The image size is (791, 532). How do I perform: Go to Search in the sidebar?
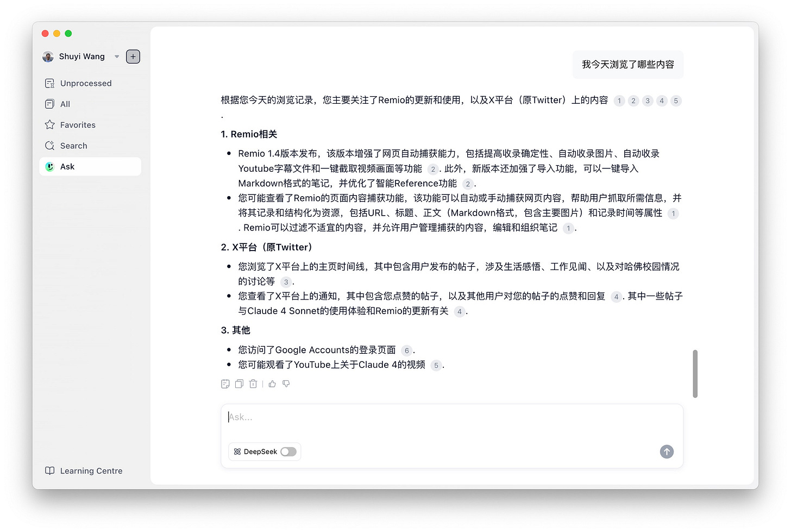90,146
